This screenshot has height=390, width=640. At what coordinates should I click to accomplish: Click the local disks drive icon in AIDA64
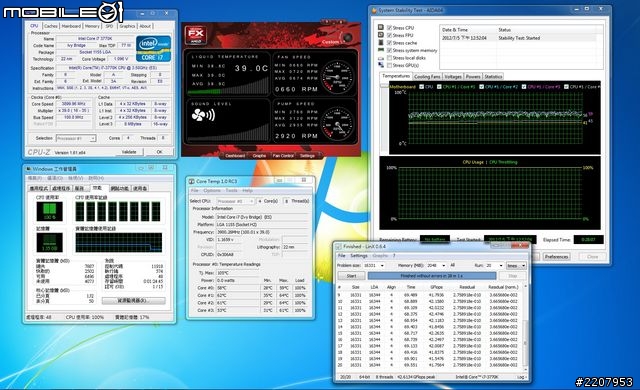point(381,58)
